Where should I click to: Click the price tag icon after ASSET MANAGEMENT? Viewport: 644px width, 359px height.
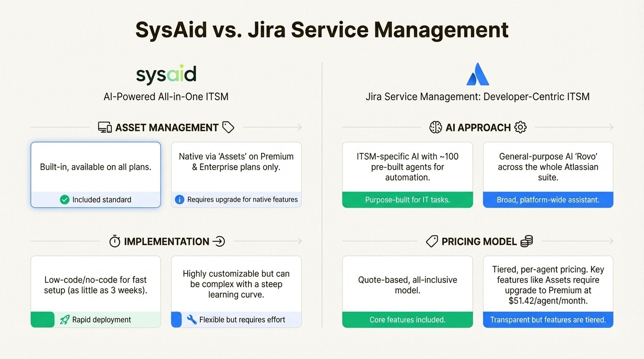(x=228, y=127)
